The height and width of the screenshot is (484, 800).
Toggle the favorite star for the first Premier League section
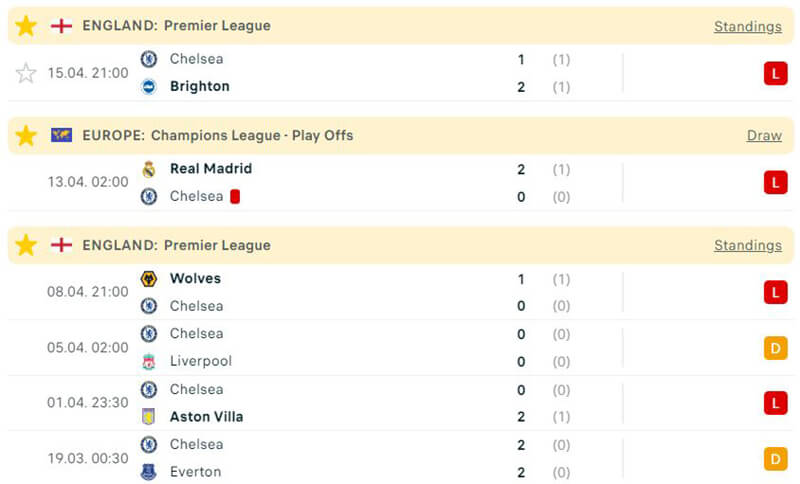(26, 26)
